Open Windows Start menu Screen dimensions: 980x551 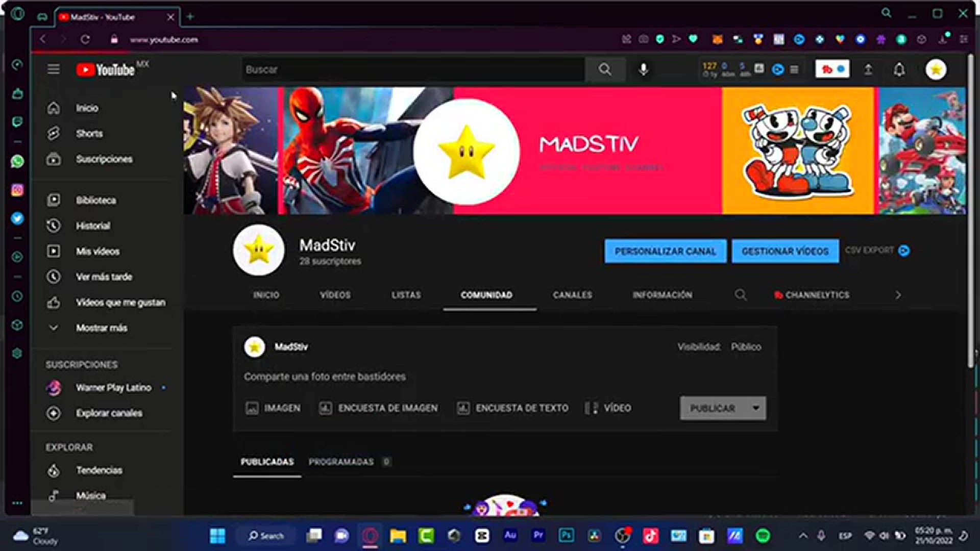pyautogui.click(x=217, y=536)
